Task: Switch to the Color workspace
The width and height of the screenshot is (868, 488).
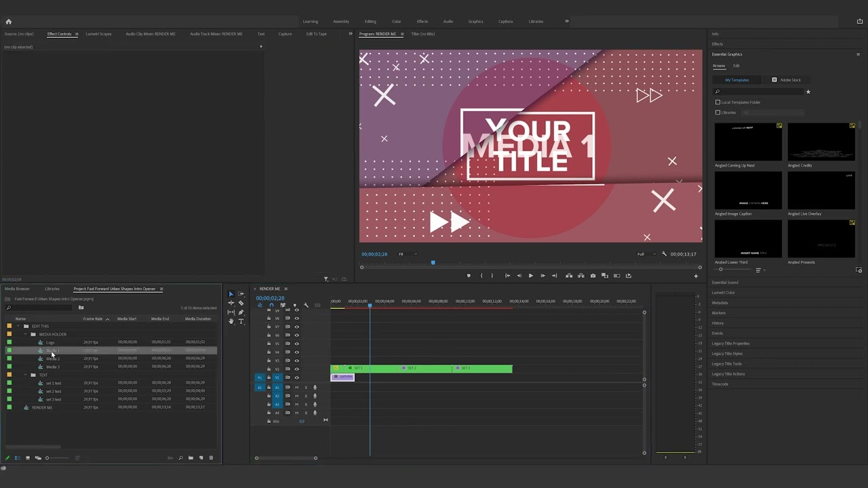Action: [397, 22]
